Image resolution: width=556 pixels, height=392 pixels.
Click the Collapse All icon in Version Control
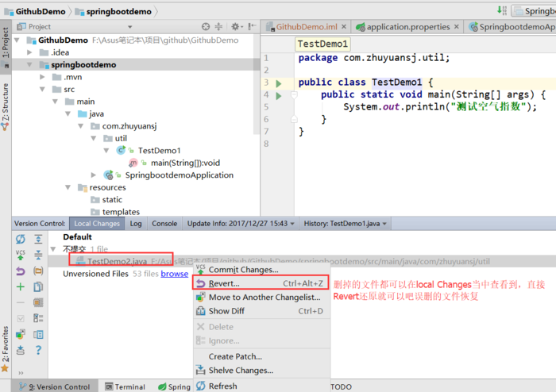tap(38, 255)
